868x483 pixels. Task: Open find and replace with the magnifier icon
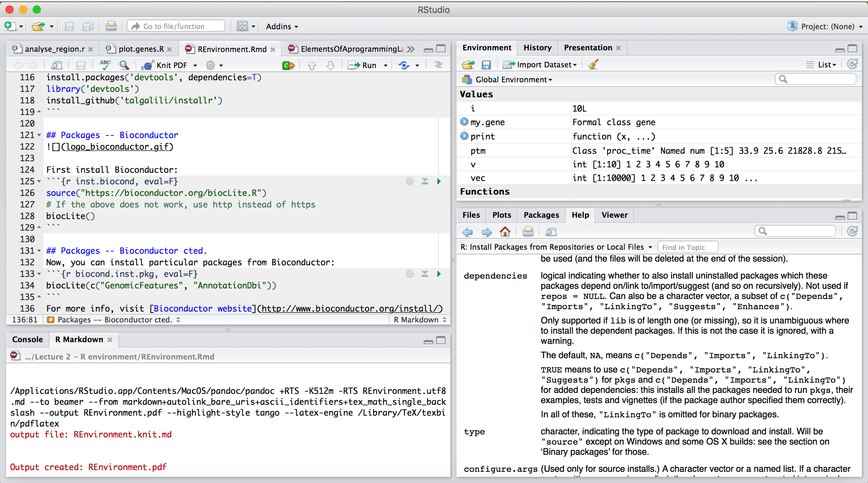tap(124, 65)
